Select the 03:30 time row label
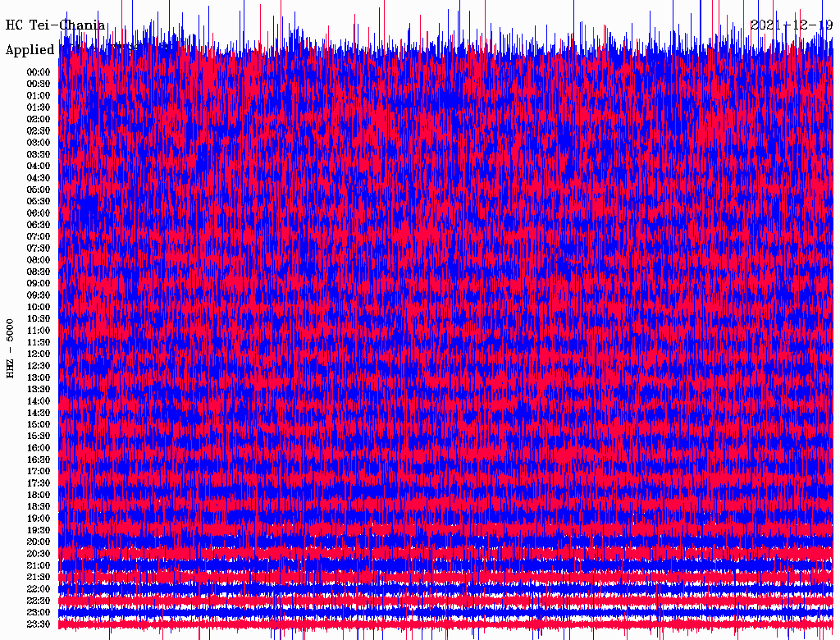840x640 pixels. tap(39, 154)
